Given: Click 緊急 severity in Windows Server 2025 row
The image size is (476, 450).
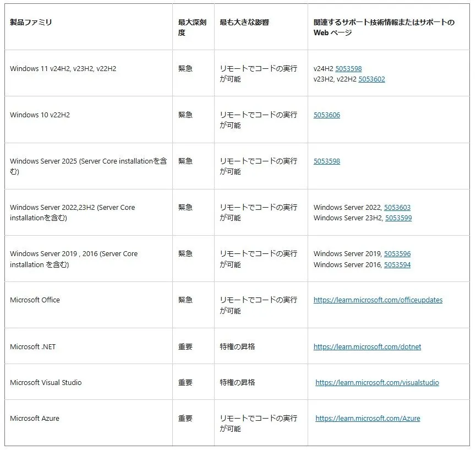Looking at the screenshot, I should [x=185, y=161].
